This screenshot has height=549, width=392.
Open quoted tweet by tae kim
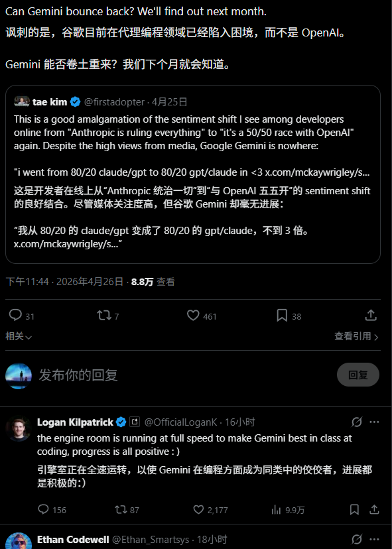[x=193, y=174]
